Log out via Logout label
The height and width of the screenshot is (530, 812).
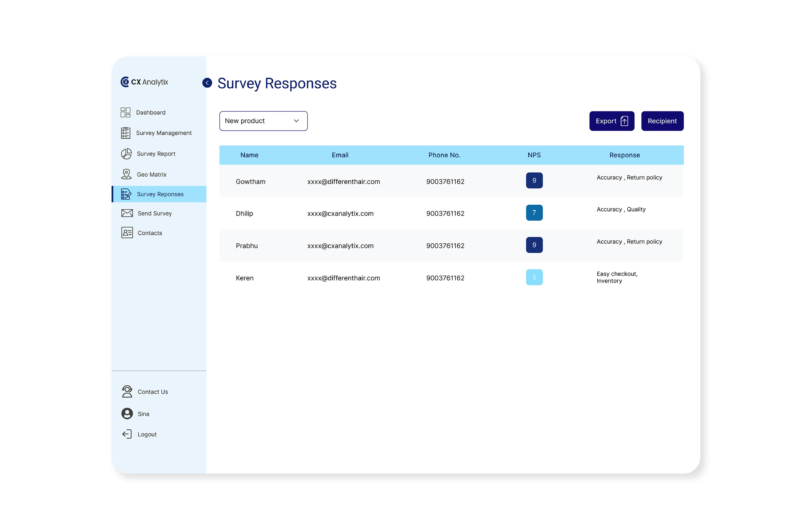[x=147, y=434]
